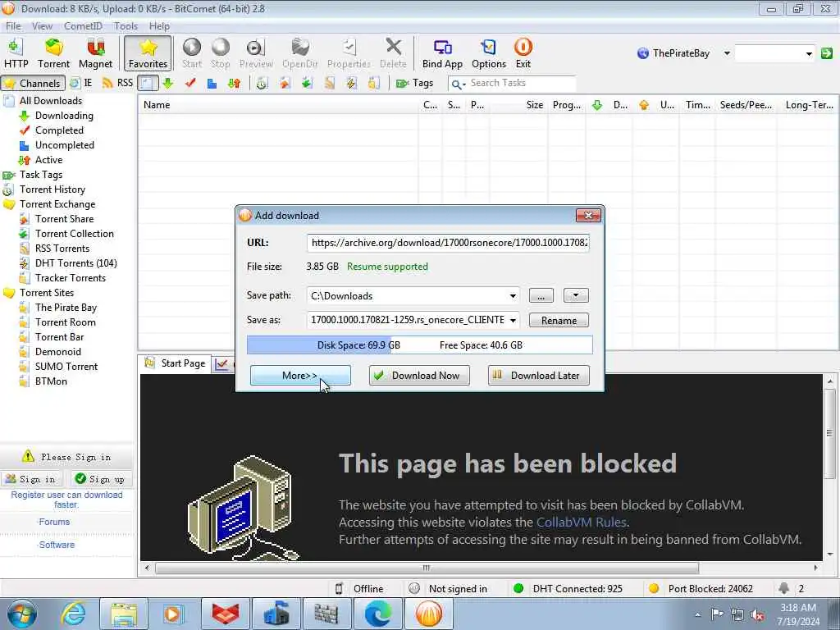Click the Torrent Share icon in toolbar
840x630 pixels.
click(x=285, y=83)
